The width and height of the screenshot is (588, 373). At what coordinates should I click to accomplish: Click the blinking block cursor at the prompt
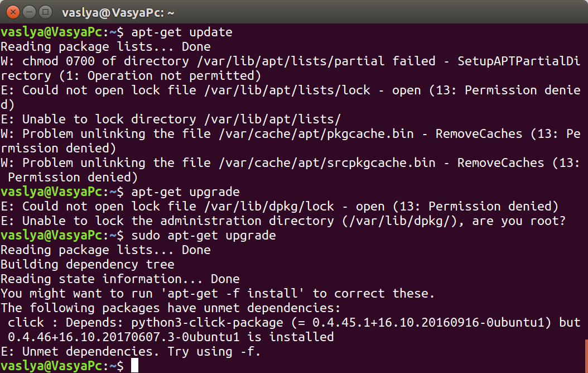tap(134, 366)
